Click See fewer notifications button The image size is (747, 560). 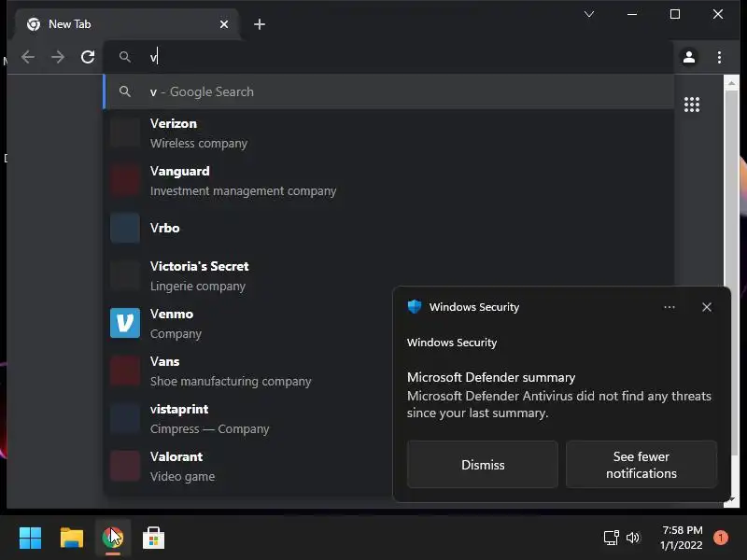(x=641, y=464)
